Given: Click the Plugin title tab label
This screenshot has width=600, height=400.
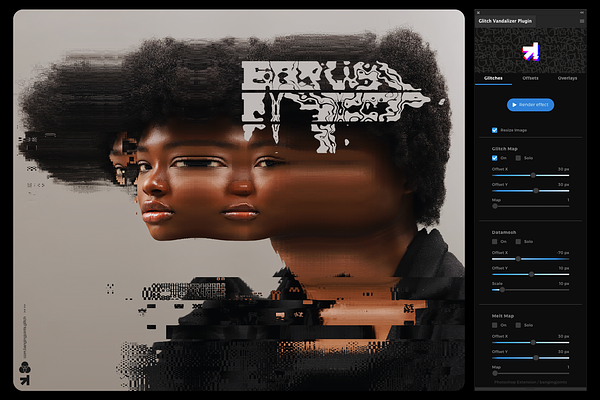Looking at the screenshot, I should click(x=505, y=20).
